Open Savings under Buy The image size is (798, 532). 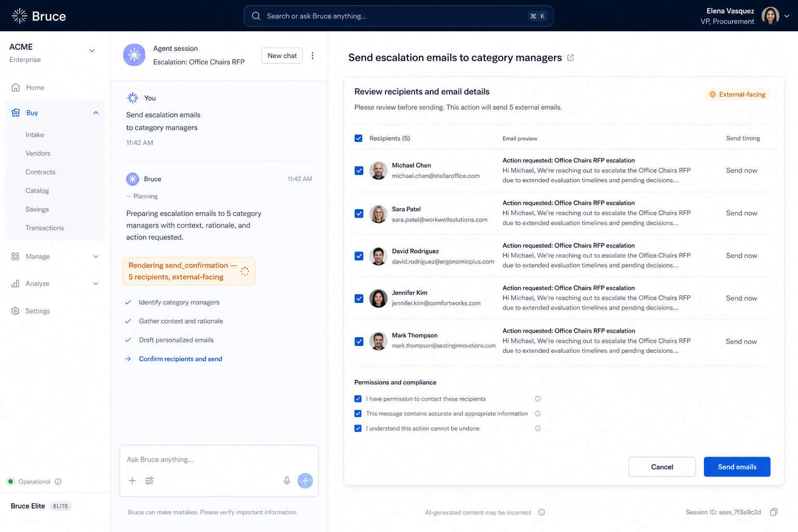[x=37, y=209]
